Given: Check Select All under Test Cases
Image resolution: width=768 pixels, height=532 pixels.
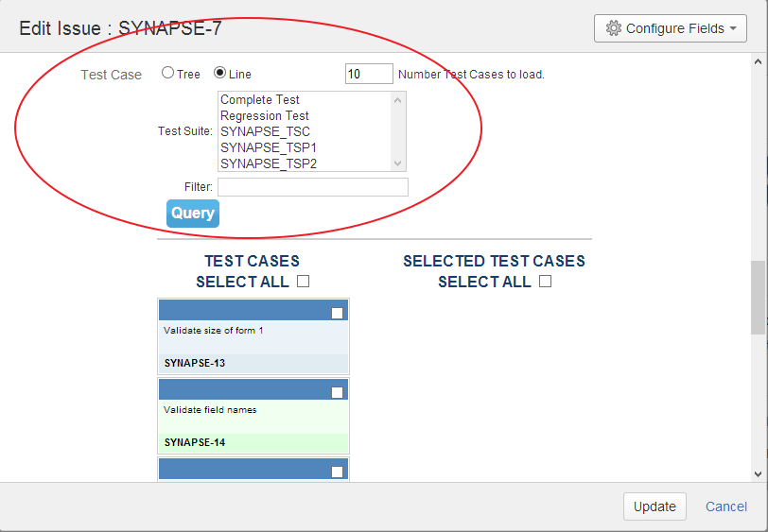Looking at the screenshot, I should click(303, 282).
